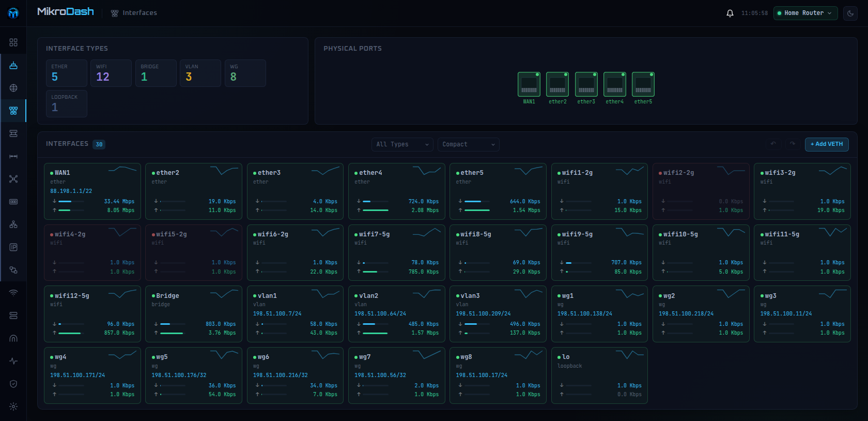Filter by the LOOPBACK type tile
The width and height of the screenshot is (868, 421).
tap(67, 103)
